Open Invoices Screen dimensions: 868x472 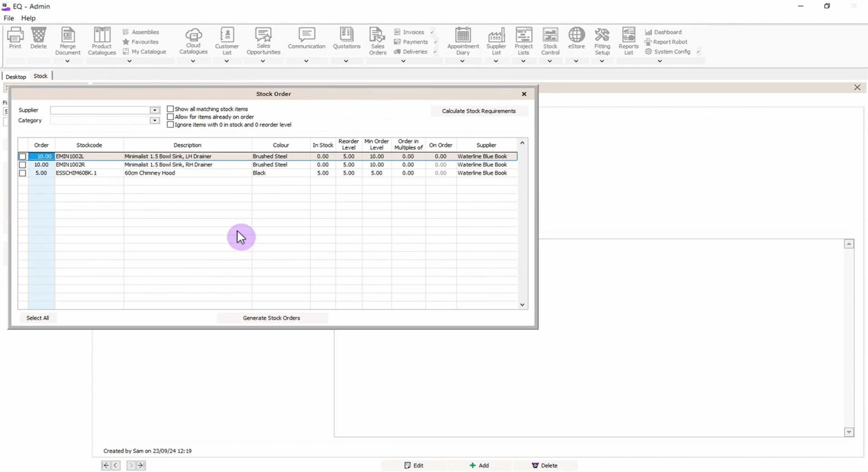(409, 32)
